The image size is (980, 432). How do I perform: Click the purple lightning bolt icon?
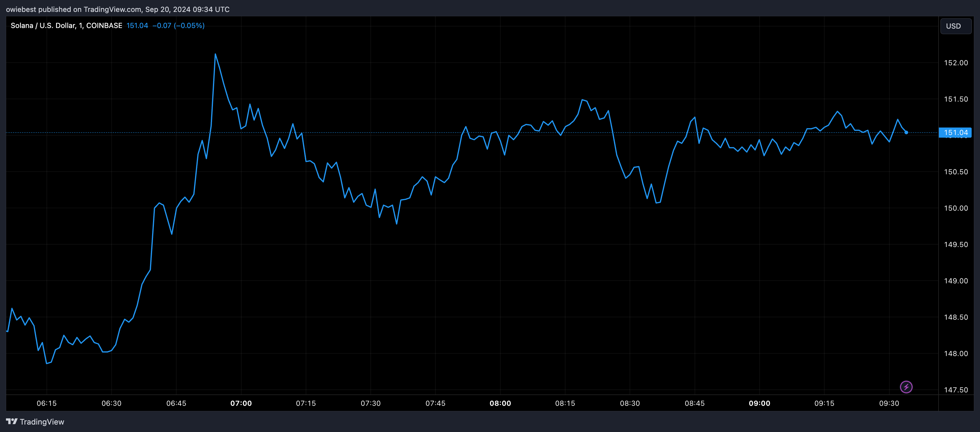(x=906, y=387)
